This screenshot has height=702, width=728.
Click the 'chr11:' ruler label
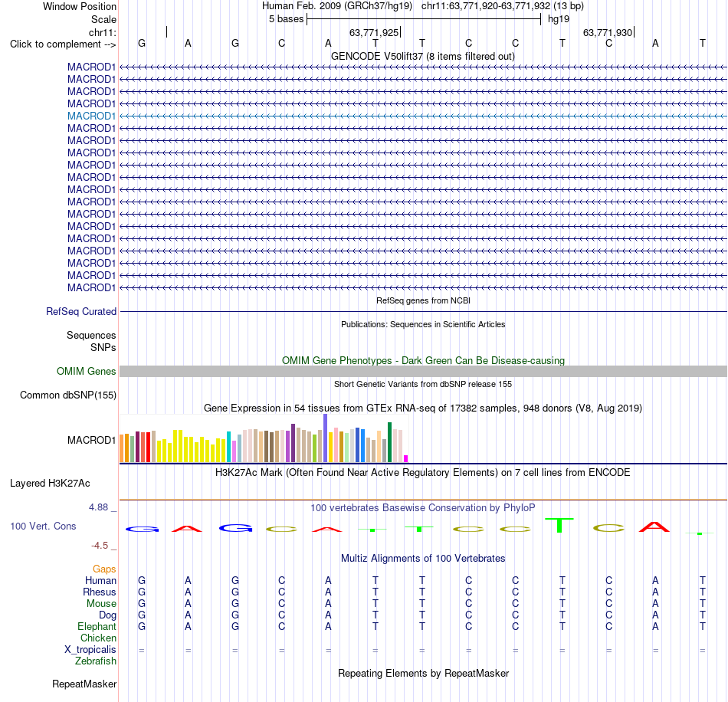coord(102,32)
